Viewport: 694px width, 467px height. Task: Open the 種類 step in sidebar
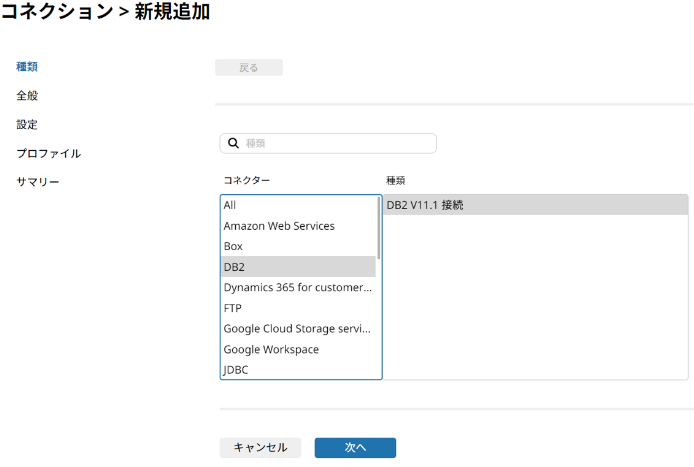(x=27, y=66)
